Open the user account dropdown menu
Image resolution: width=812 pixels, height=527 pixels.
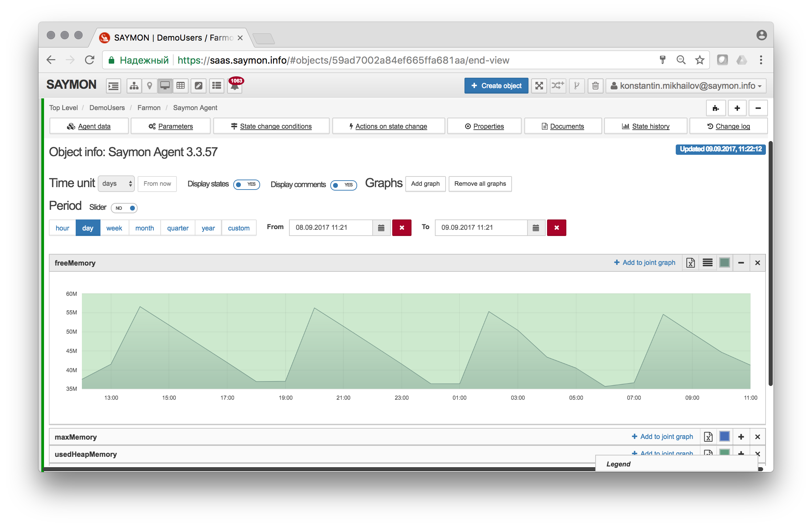click(x=686, y=86)
